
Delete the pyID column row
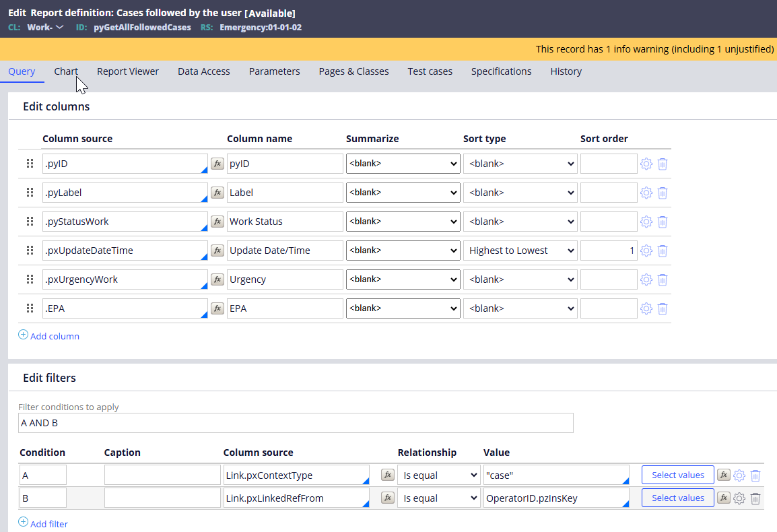point(663,164)
